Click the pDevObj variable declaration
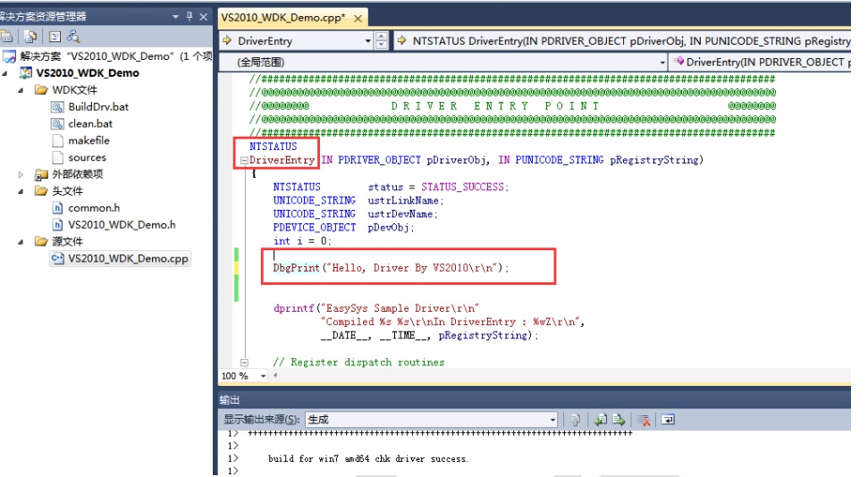This screenshot has height=477, width=868. point(391,228)
